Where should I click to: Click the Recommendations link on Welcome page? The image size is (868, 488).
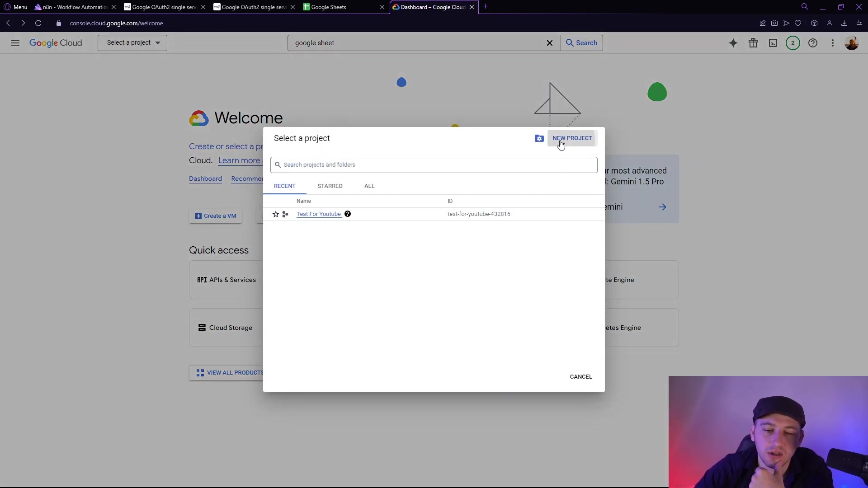pyautogui.click(x=247, y=179)
